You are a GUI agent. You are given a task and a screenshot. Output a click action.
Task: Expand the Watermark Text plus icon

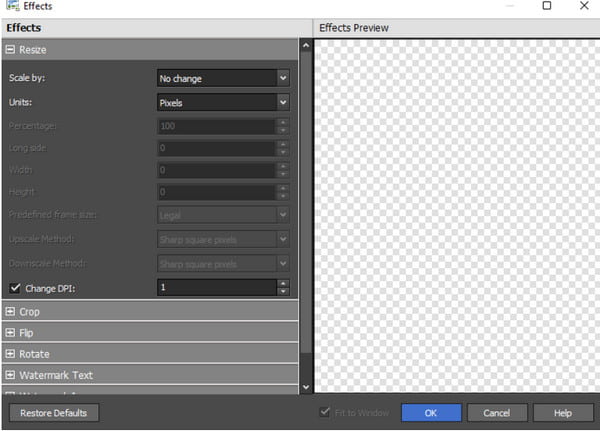tap(10, 375)
